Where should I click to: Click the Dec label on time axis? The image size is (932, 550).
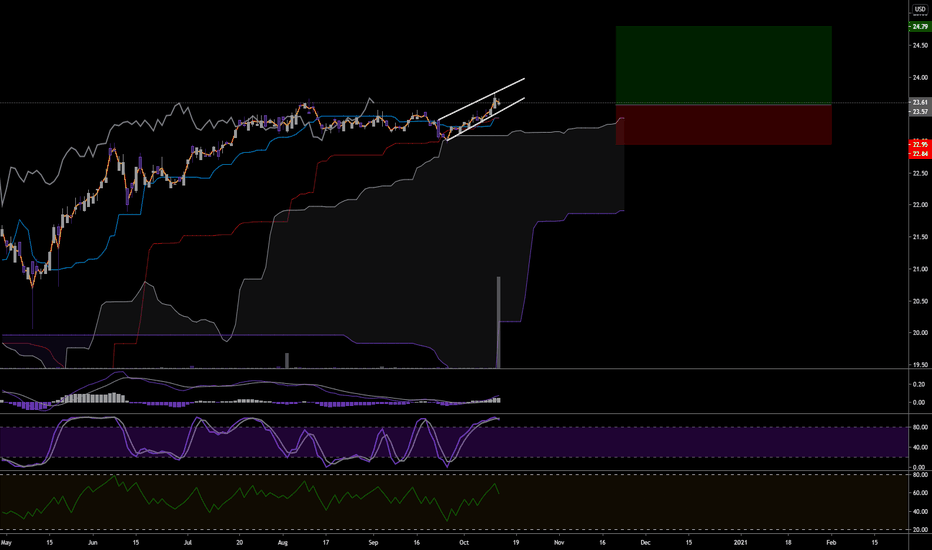[646, 543]
